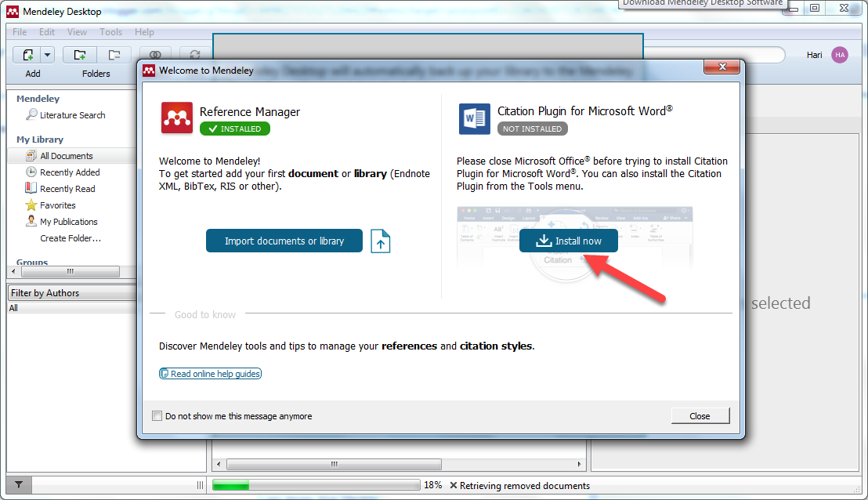Open the File menu
The height and width of the screenshot is (500, 868).
click(x=20, y=32)
